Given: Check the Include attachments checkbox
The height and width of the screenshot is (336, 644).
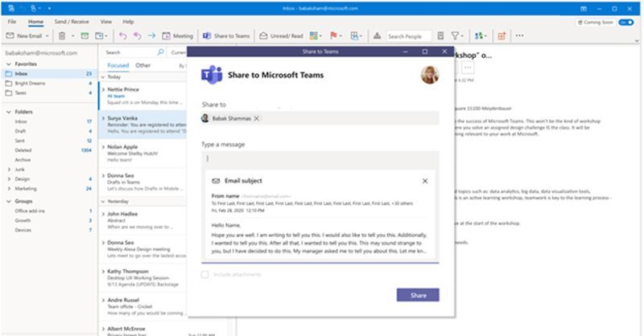Looking at the screenshot, I should click(x=205, y=274).
